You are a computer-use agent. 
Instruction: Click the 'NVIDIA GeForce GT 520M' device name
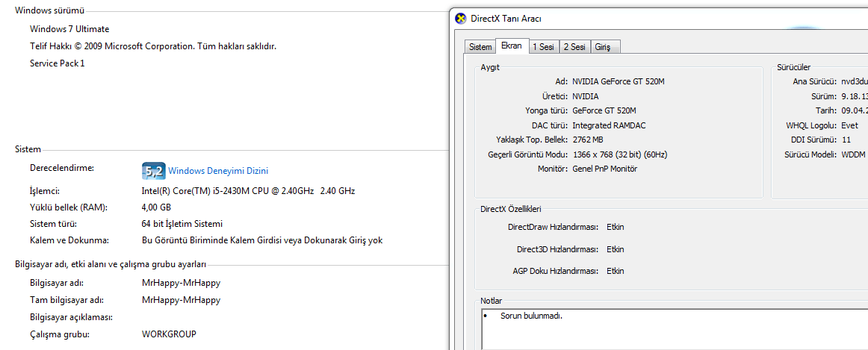pyautogui.click(x=618, y=81)
